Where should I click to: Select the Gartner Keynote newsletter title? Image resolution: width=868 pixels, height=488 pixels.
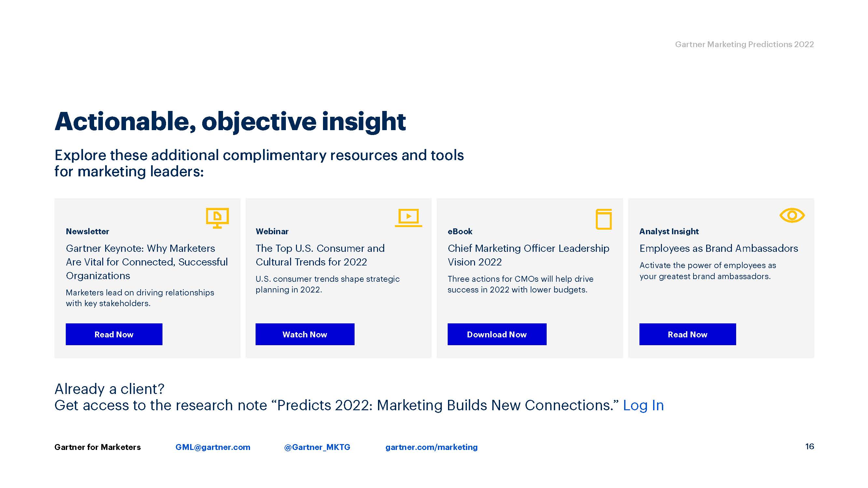(x=147, y=262)
